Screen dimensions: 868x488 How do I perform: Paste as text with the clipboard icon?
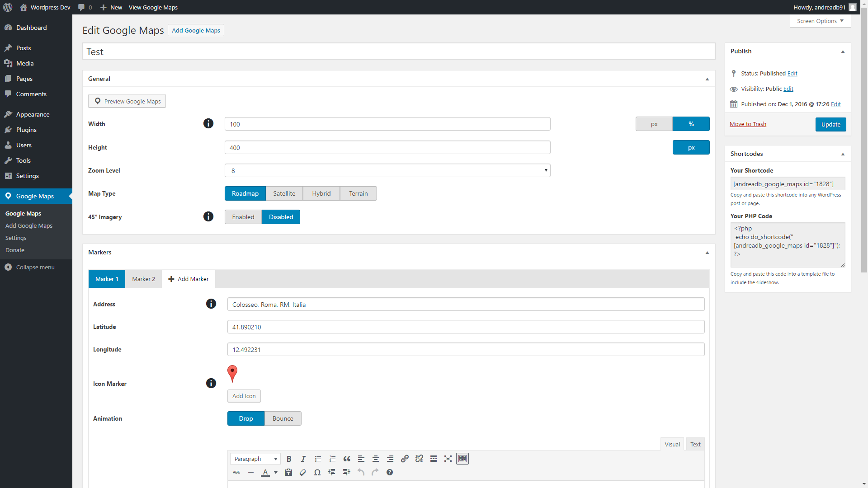(x=288, y=472)
